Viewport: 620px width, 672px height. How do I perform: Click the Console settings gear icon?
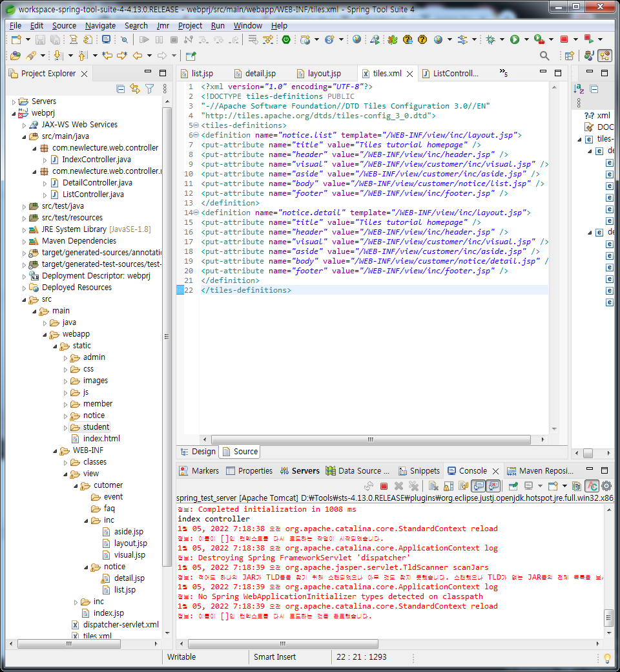[606, 486]
